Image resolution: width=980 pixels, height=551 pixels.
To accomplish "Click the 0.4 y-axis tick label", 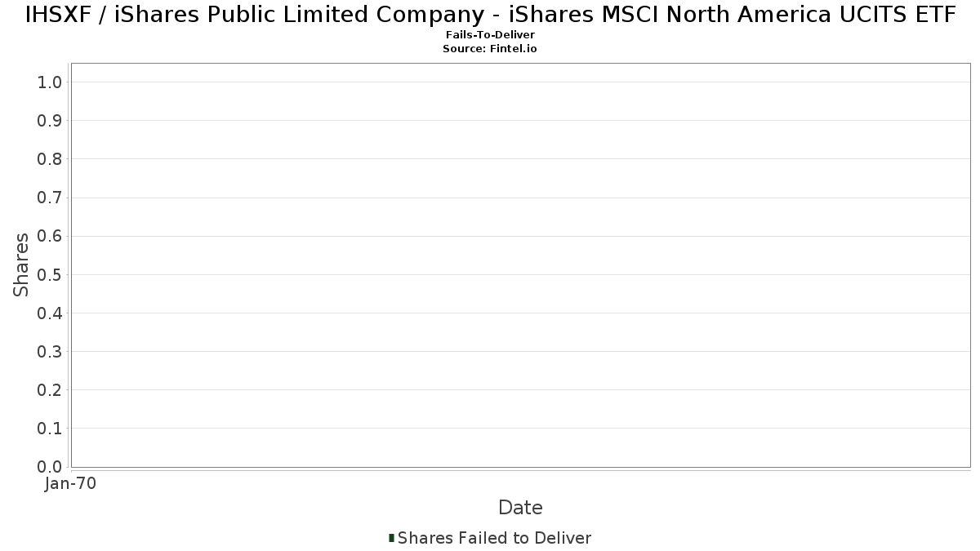I will click(50, 313).
